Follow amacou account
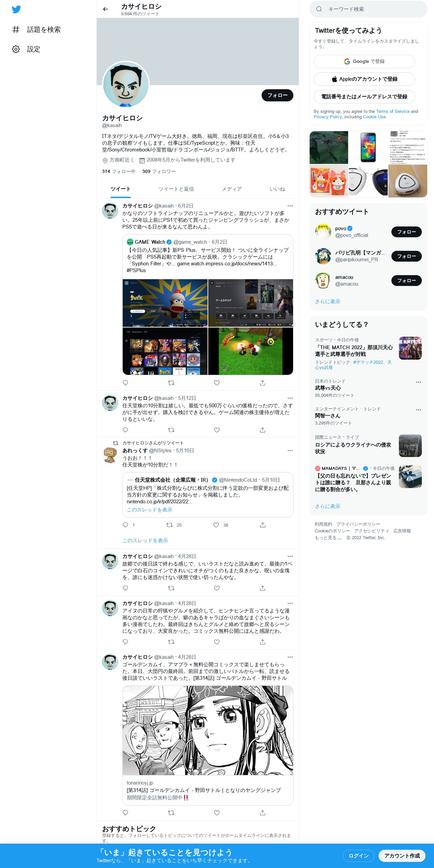This screenshot has height=868, width=434. (407, 281)
